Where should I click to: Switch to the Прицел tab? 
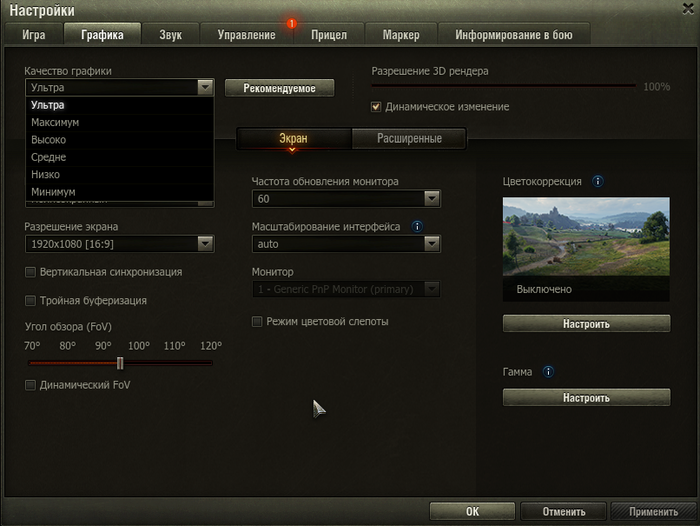coord(329,34)
